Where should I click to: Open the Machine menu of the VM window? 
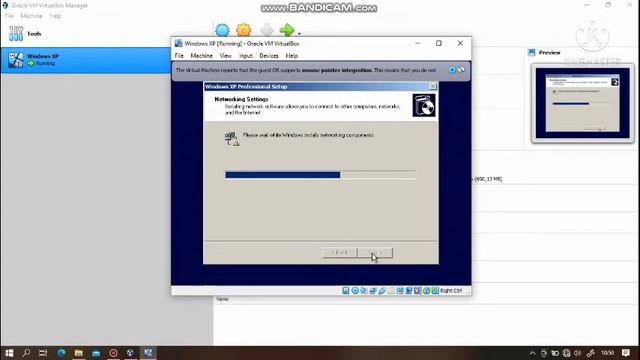point(202,56)
